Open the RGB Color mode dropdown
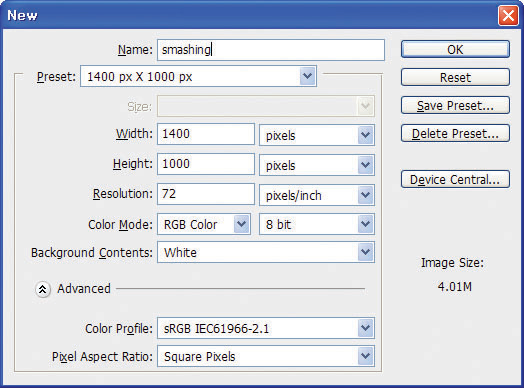 pyautogui.click(x=204, y=224)
